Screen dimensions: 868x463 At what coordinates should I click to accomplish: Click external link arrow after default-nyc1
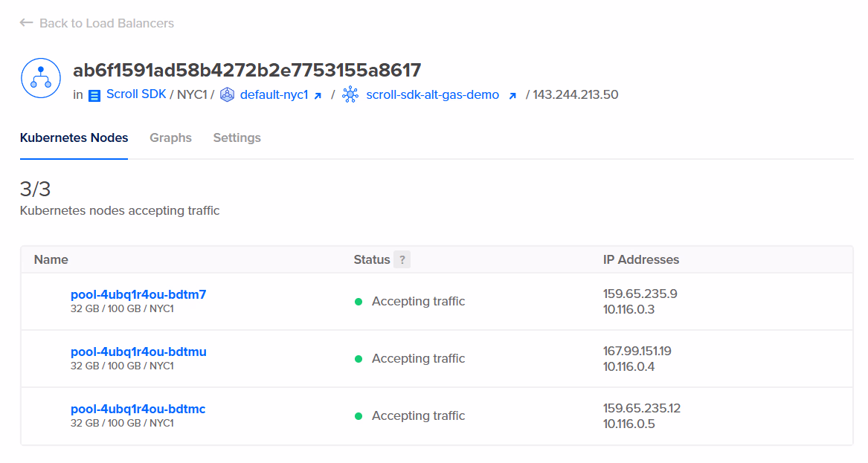click(318, 96)
